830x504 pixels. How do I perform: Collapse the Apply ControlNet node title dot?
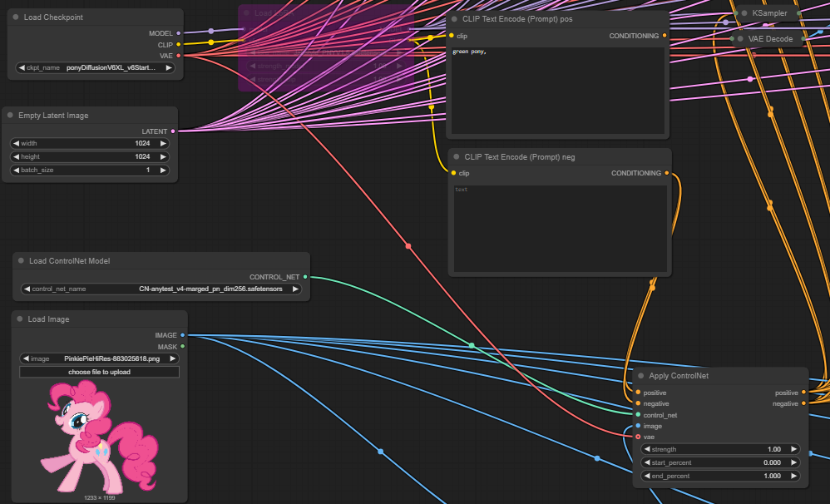pyautogui.click(x=640, y=375)
